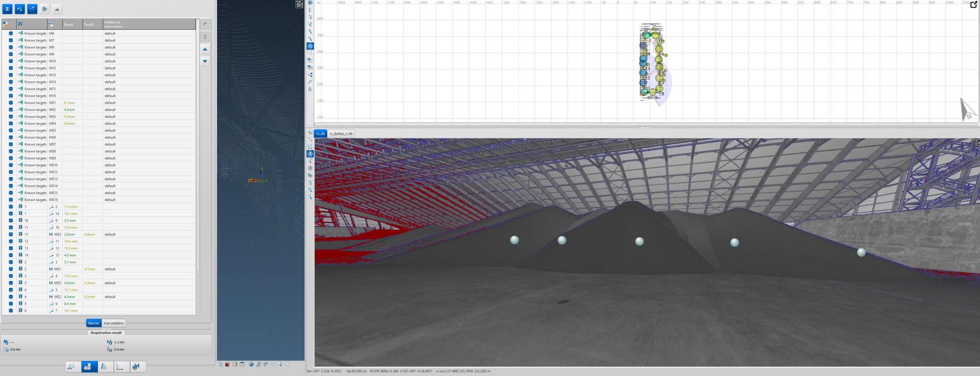Screen dimensions: 980x376
Task: Toggle the known targets filter button
Action: [19, 9]
